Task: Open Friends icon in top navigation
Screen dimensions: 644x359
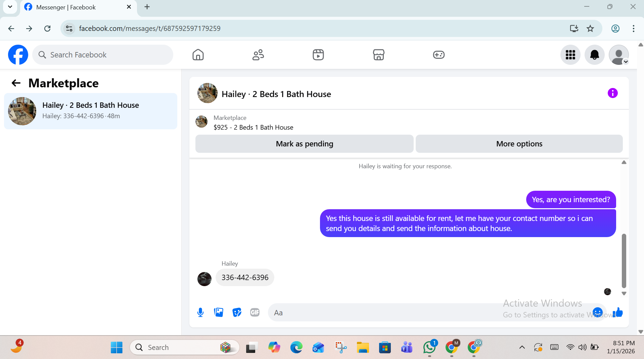Action: [x=258, y=55]
